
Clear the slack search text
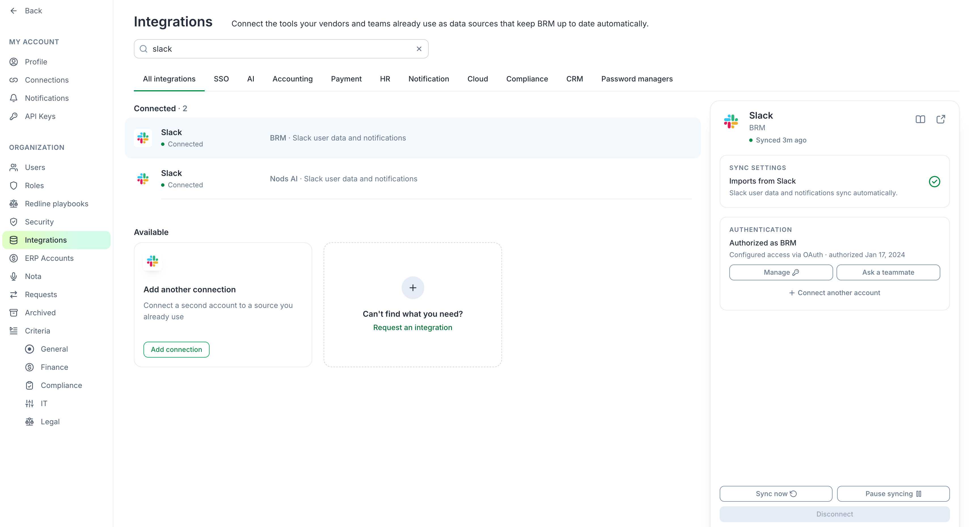[419, 49]
